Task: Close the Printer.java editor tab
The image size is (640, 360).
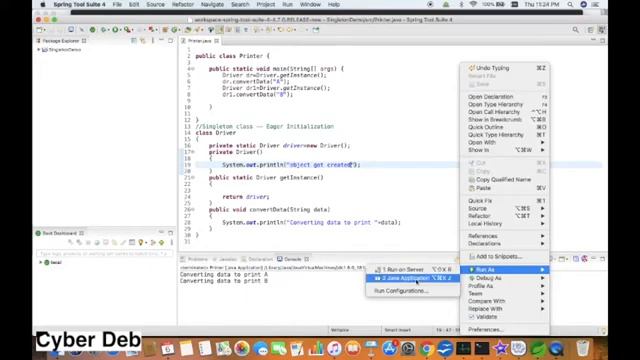Action: [x=217, y=41]
